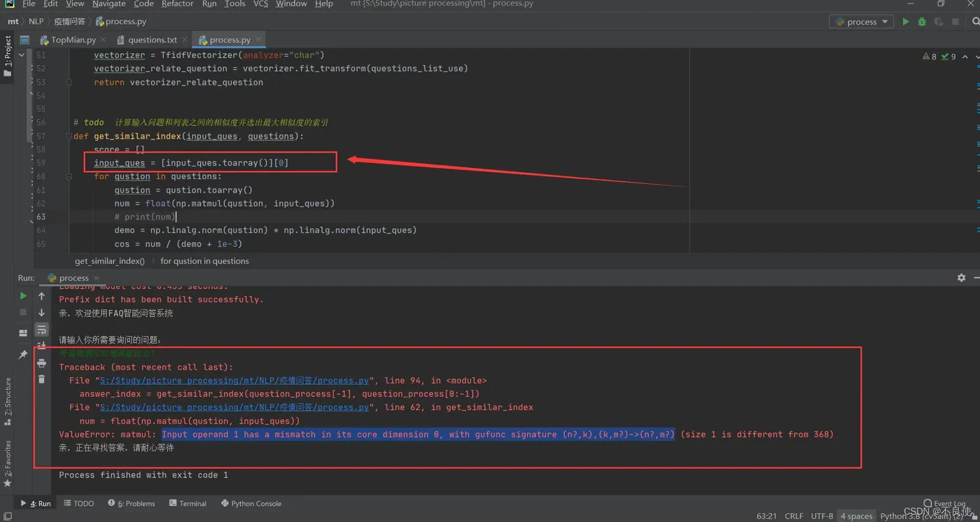
Task: Open the Run menu
Action: click(x=209, y=3)
